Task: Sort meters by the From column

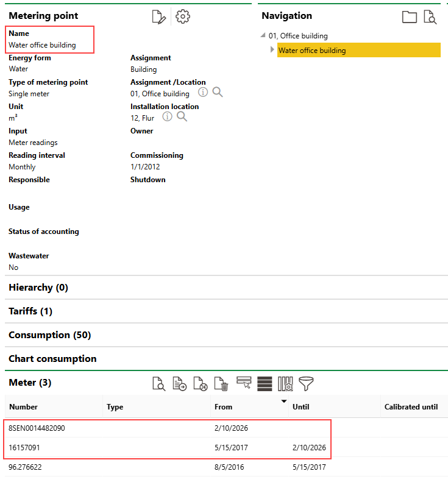Action: 223,407
